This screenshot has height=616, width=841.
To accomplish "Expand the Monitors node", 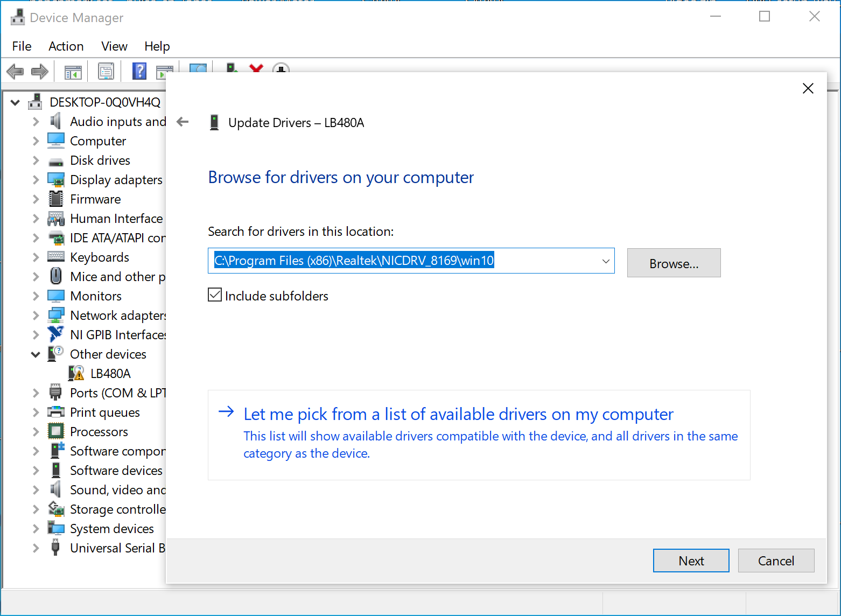I will (x=36, y=296).
